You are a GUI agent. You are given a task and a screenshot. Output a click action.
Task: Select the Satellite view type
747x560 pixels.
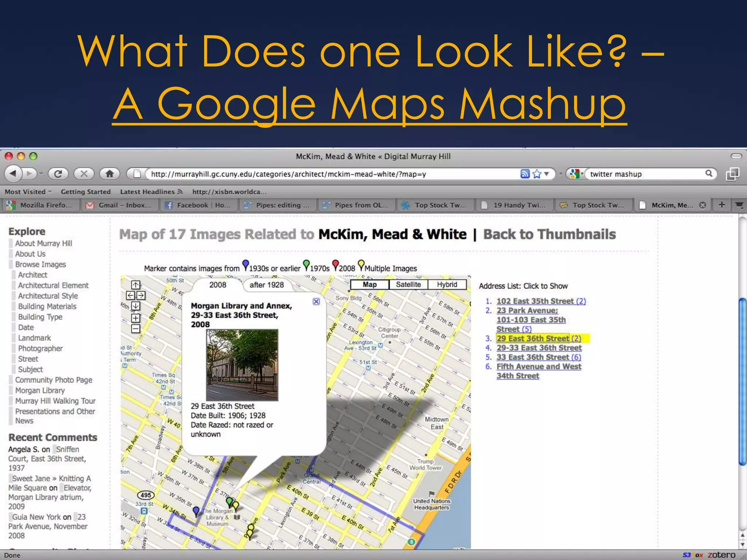pos(408,284)
